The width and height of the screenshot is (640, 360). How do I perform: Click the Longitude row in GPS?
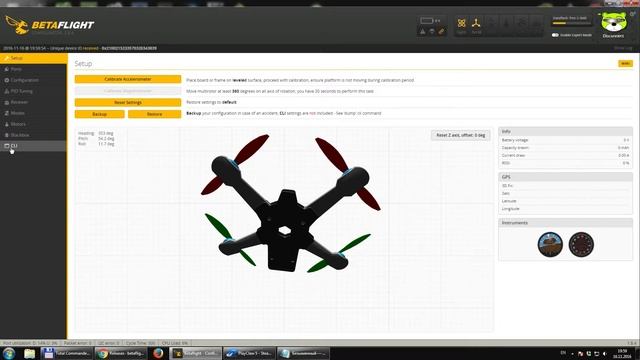click(x=565, y=209)
